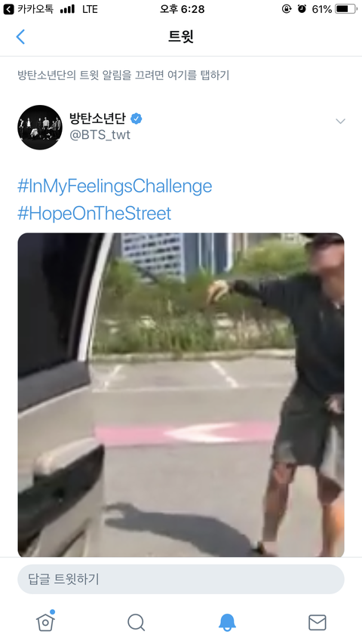
Task: Tap the banner to turn off tweet alerts
Action: (x=123, y=75)
